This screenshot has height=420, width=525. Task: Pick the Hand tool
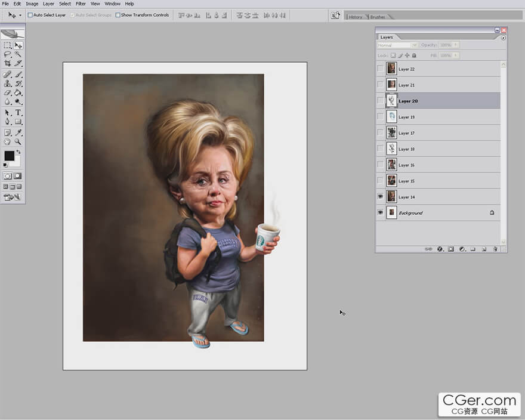7,142
